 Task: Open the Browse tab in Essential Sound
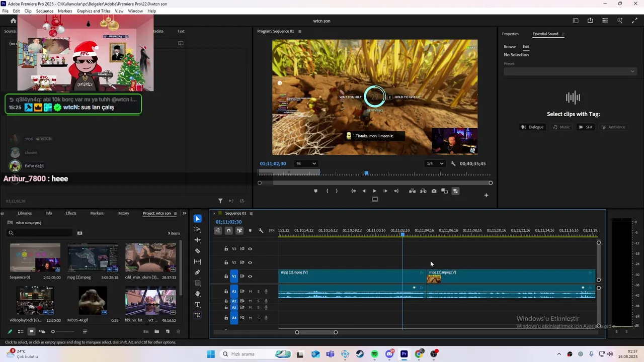[x=510, y=47]
